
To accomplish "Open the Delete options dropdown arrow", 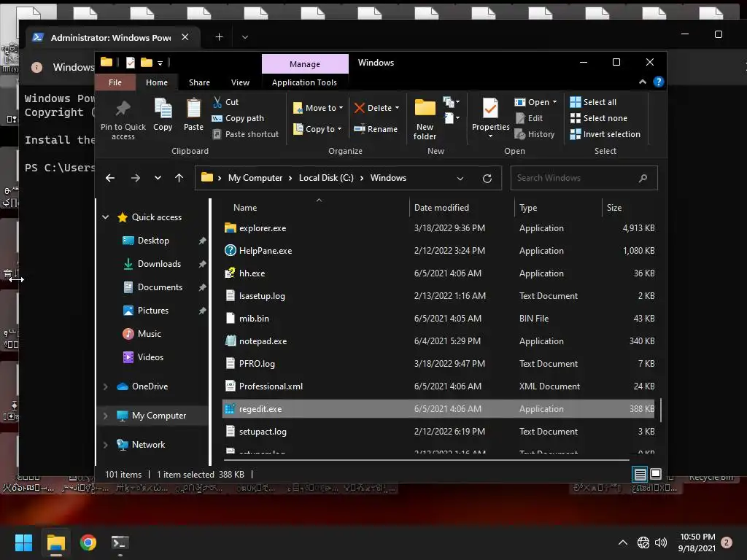I will [x=397, y=108].
